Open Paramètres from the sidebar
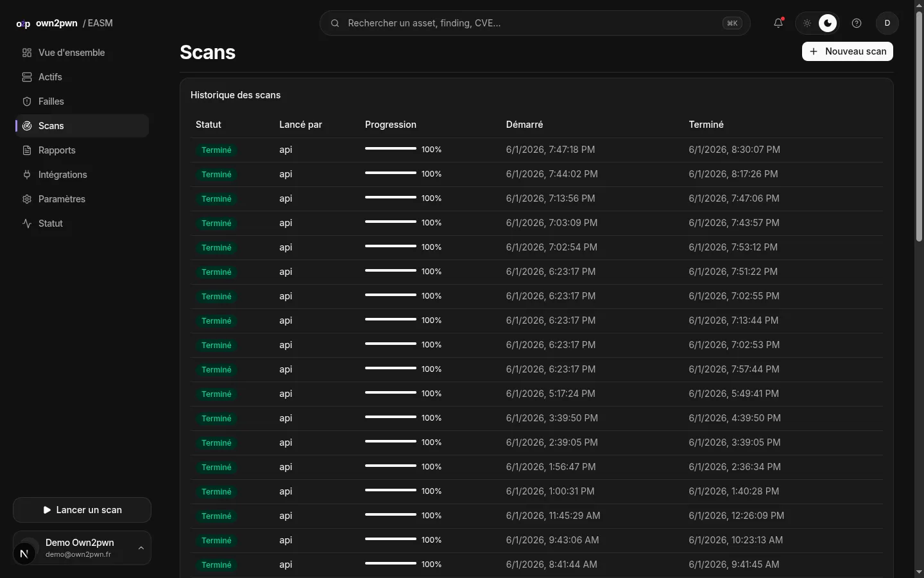The image size is (924, 578). pyautogui.click(x=82, y=199)
